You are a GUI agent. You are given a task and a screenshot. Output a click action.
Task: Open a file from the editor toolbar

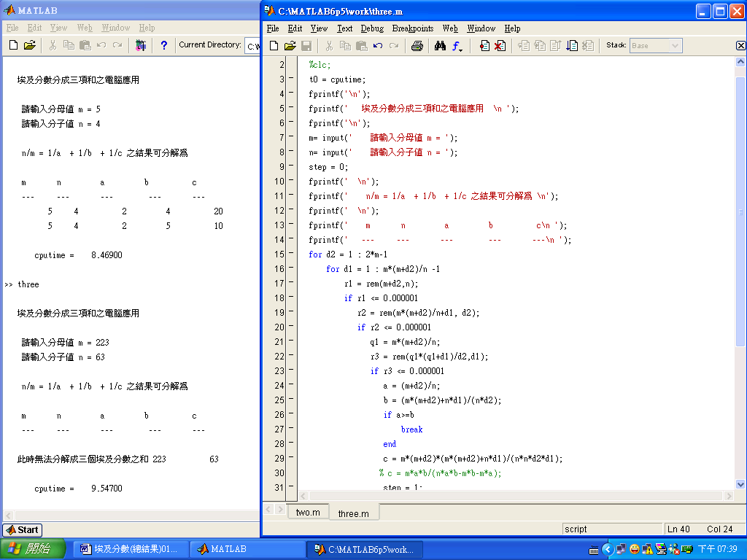coord(290,46)
